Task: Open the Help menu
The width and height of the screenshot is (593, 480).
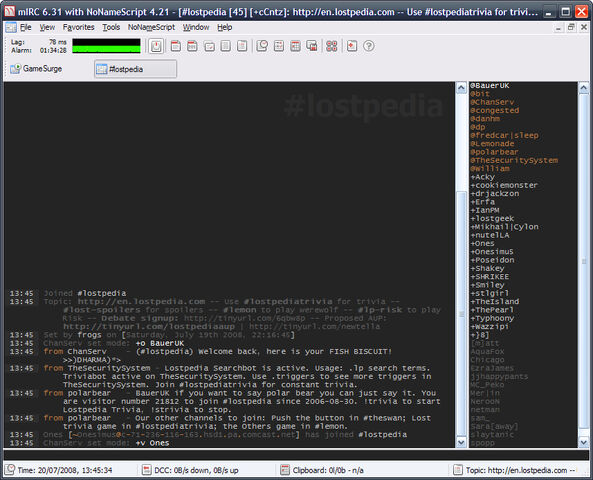Action: click(225, 27)
